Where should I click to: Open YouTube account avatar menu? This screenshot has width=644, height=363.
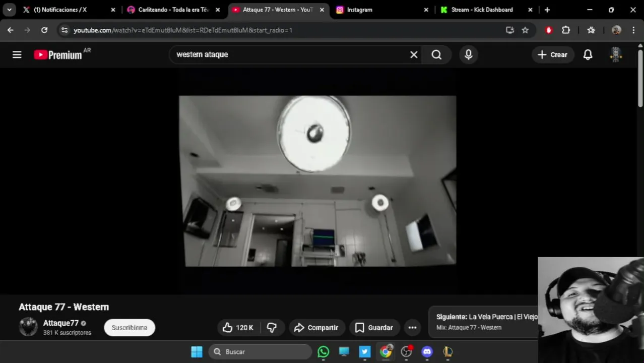click(x=615, y=54)
